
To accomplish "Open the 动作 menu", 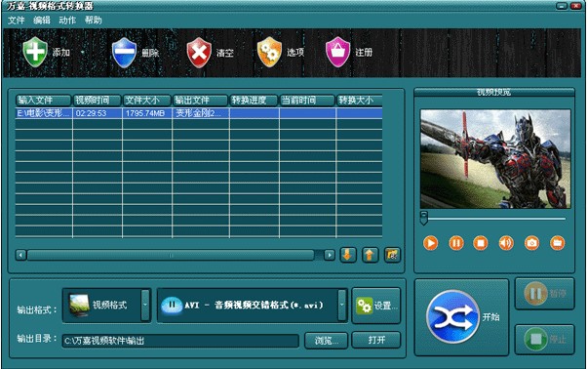I will click(67, 20).
